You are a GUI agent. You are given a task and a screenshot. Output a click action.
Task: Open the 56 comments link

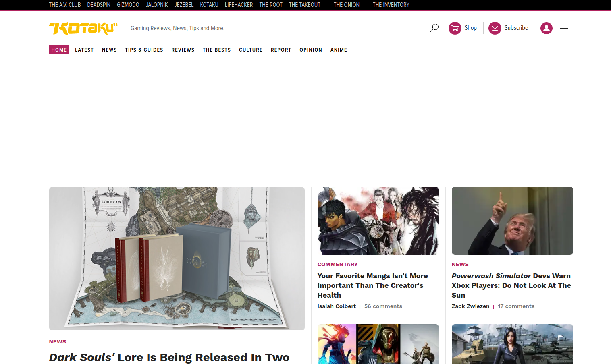pos(383,306)
